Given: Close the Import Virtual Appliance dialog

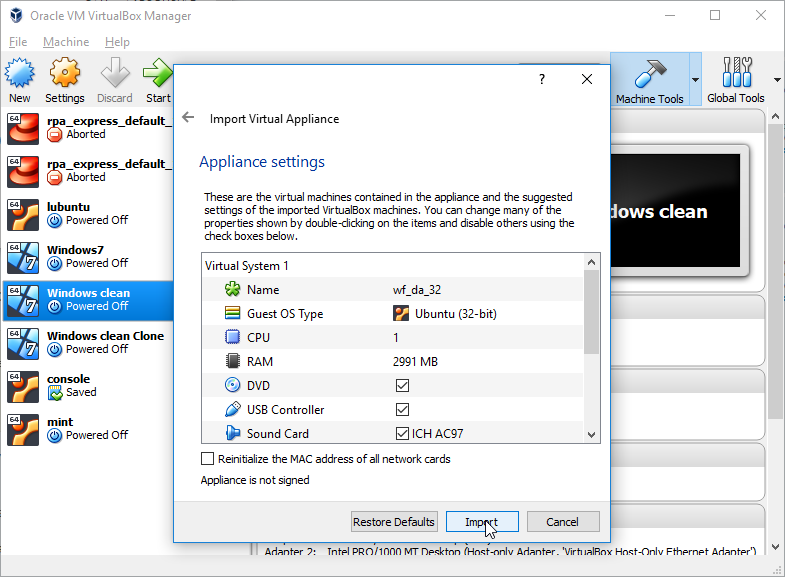Looking at the screenshot, I should pos(587,79).
